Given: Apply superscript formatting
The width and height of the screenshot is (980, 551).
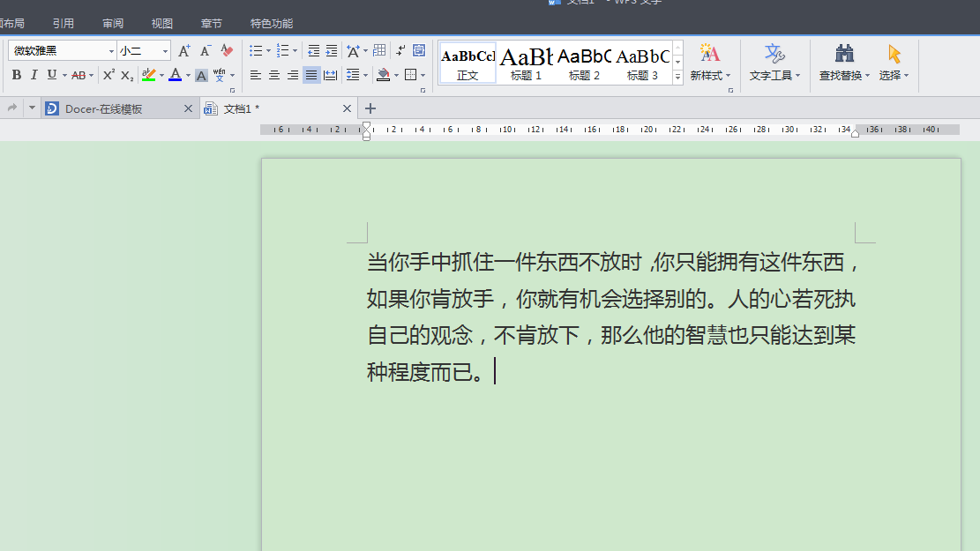Looking at the screenshot, I should (x=108, y=75).
